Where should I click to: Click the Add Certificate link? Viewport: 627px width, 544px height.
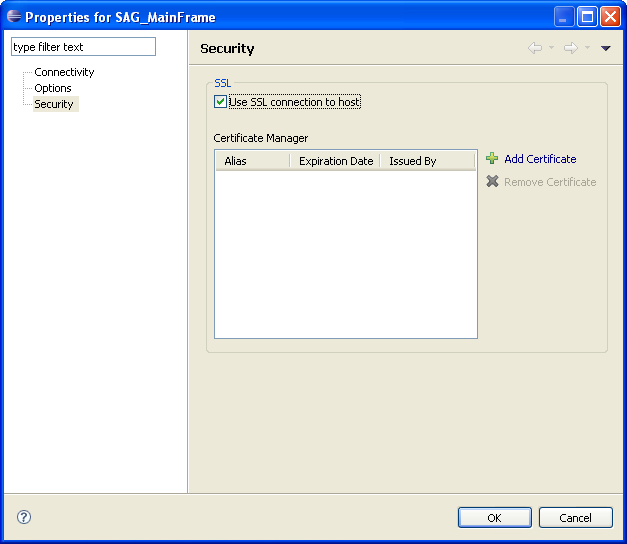pyautogui.click(x=540, y=159)
